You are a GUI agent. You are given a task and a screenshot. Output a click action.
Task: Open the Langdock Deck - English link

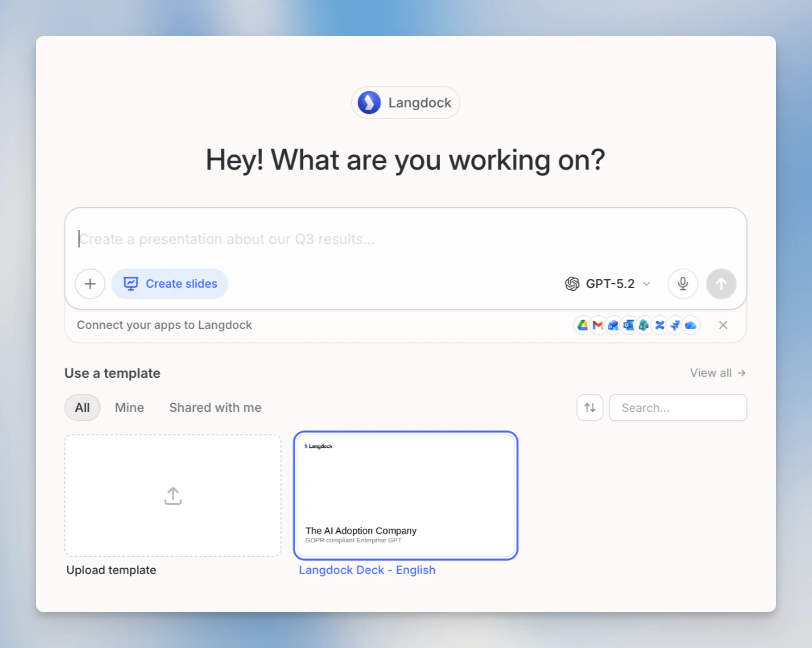click(367, 570)
